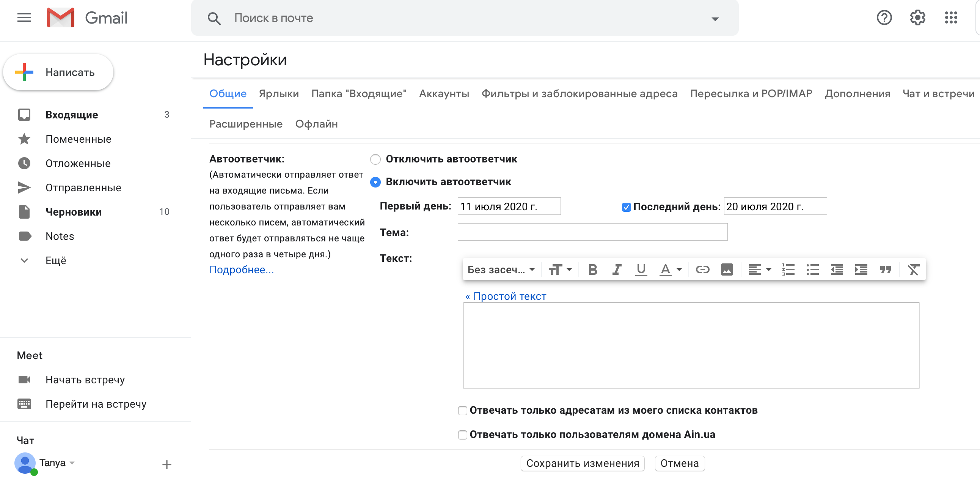
Task: Check отвечать только адресатам из контактов
Action: (x=462, y=410)
